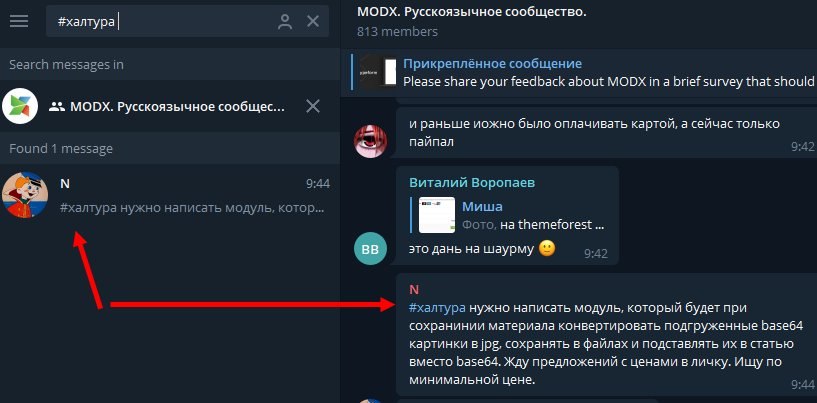Viewport: 817px width, 403px height.
Task: Click the #халтура hashtag in N's message
Action: (437, 308)
